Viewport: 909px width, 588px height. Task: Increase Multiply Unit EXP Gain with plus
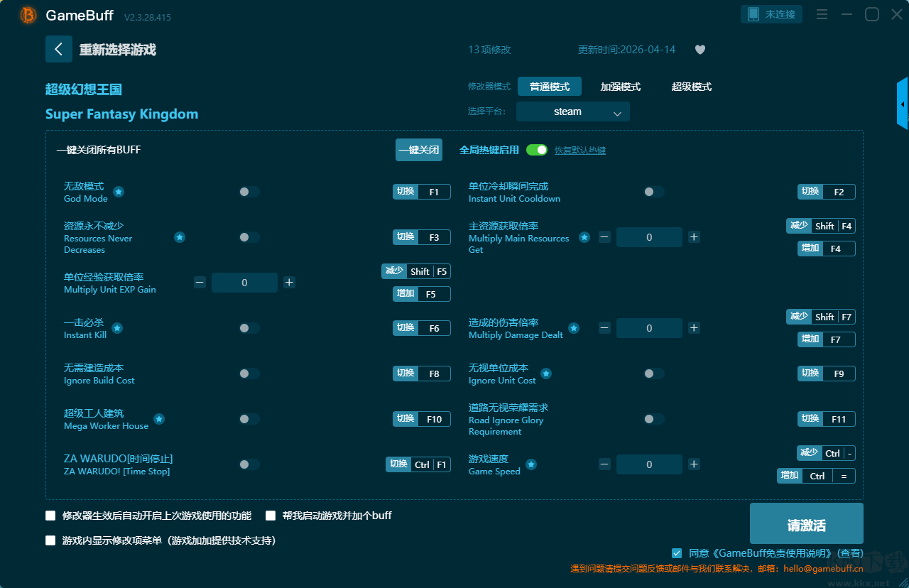pos(289,283)
